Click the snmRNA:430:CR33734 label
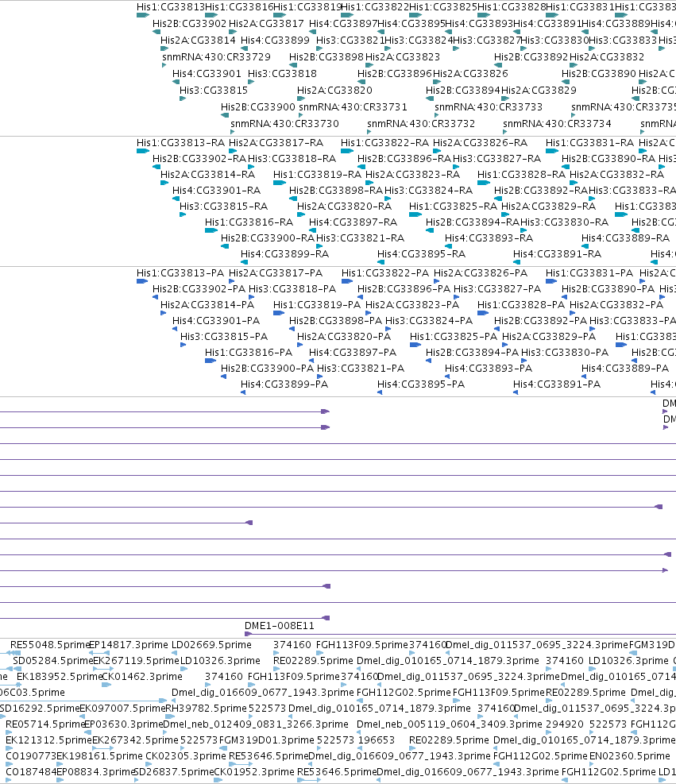The image size is (676, 784). tap(557, 123)
